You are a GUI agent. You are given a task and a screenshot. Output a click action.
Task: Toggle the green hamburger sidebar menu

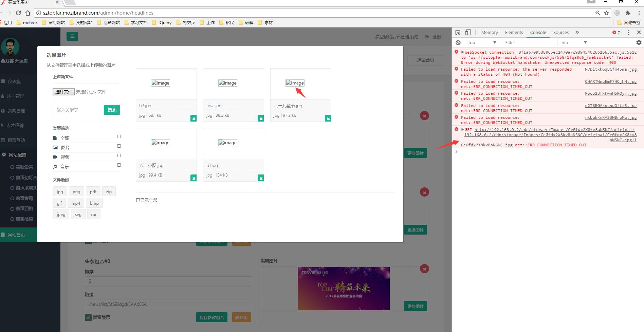tap(72, 36)
